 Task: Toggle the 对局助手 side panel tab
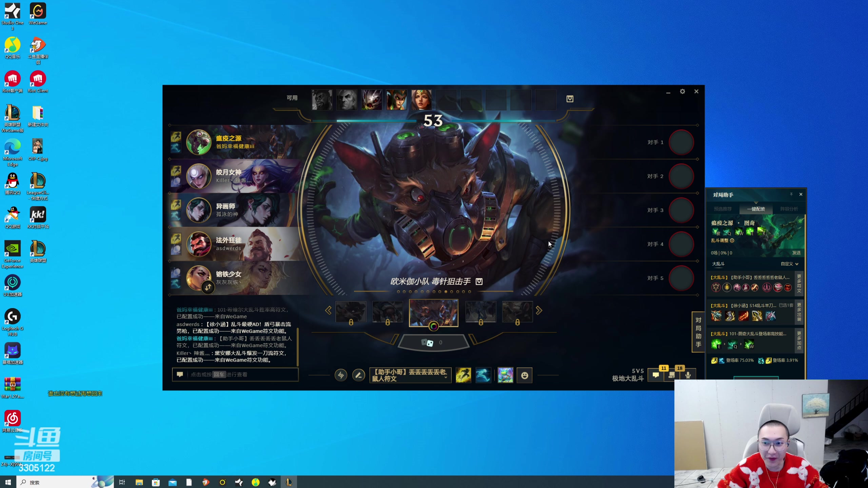pos(698,332)
